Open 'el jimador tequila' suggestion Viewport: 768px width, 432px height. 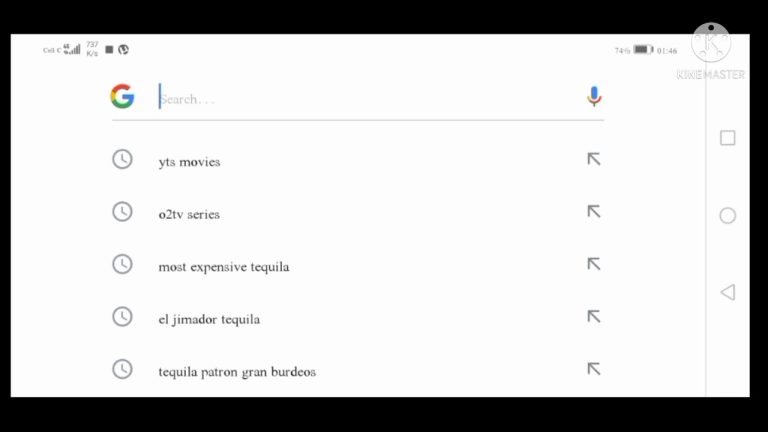(209, 319)
